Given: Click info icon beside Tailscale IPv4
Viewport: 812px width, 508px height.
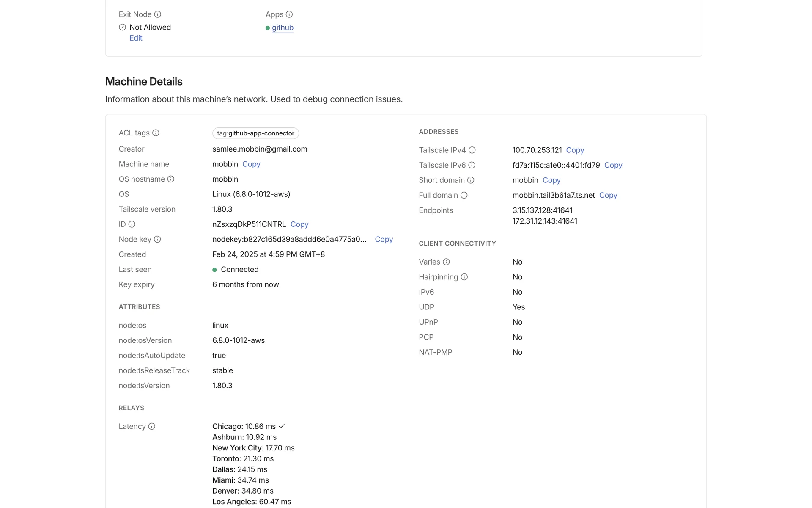Looking at the screenshot, I should pos(472,150).
